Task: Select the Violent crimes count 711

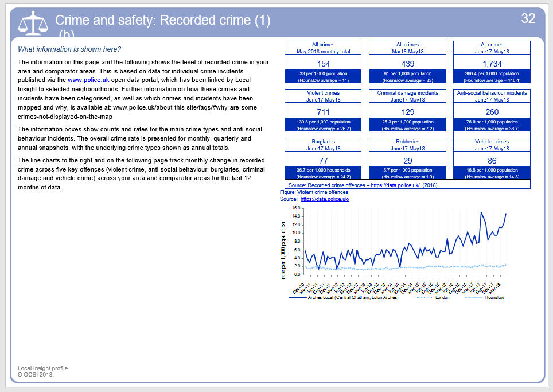Action: pos(323,112)
